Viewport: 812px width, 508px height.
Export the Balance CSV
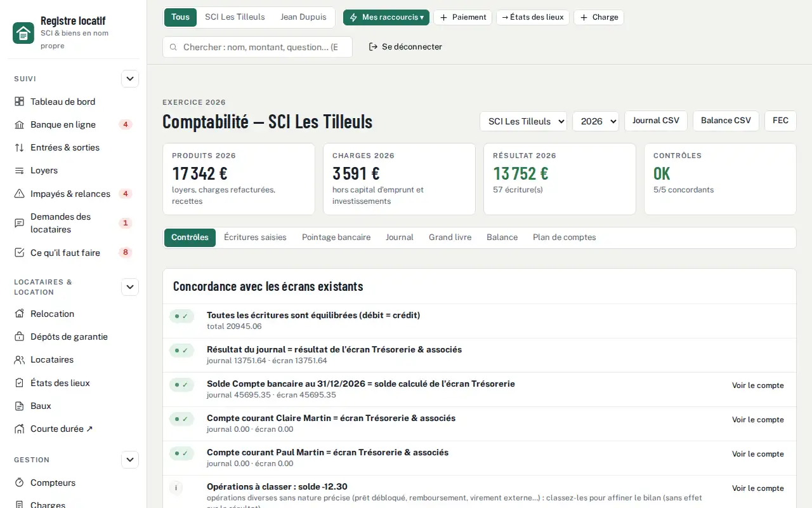(x=726, y=121)
